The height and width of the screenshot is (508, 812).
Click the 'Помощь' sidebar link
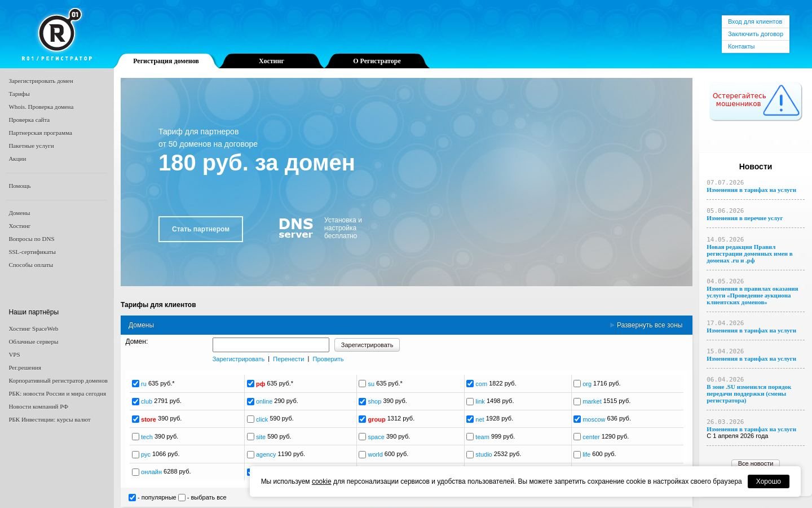[x=20, y=186]
